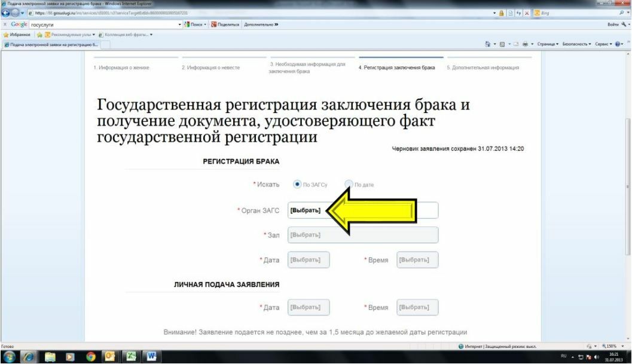Click the security lock icon in address bar
Screen dimensions: 632x364
click(x=502, y=13)
